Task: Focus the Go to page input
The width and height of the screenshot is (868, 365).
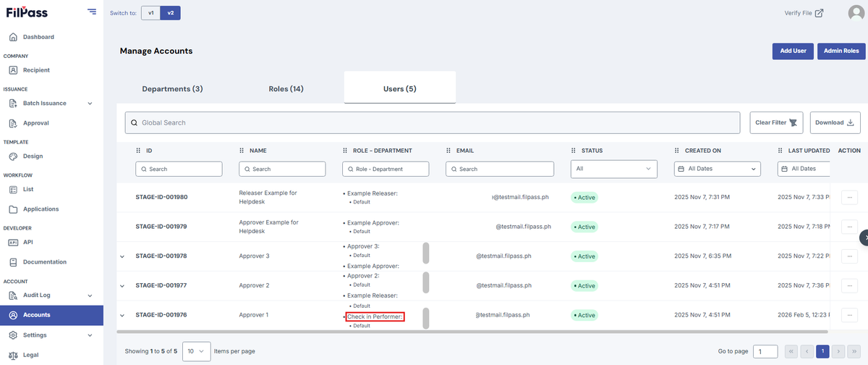Action: click(x=765, y=351)
